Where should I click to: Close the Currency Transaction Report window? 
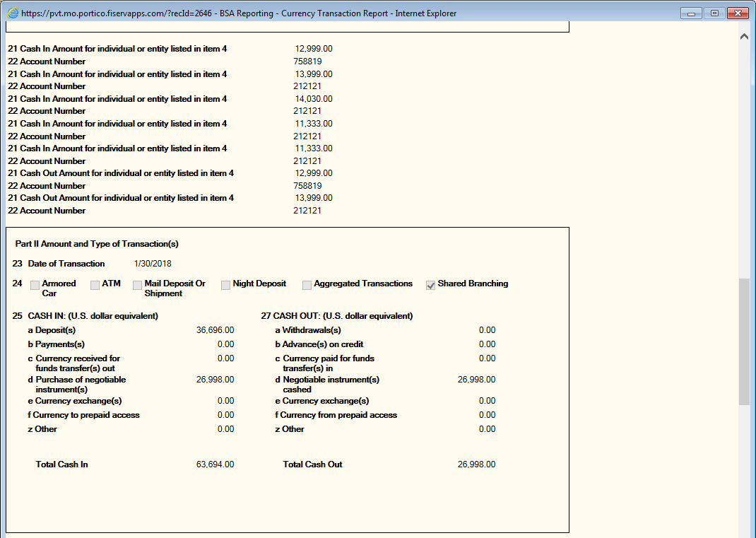tap(738, 13)
